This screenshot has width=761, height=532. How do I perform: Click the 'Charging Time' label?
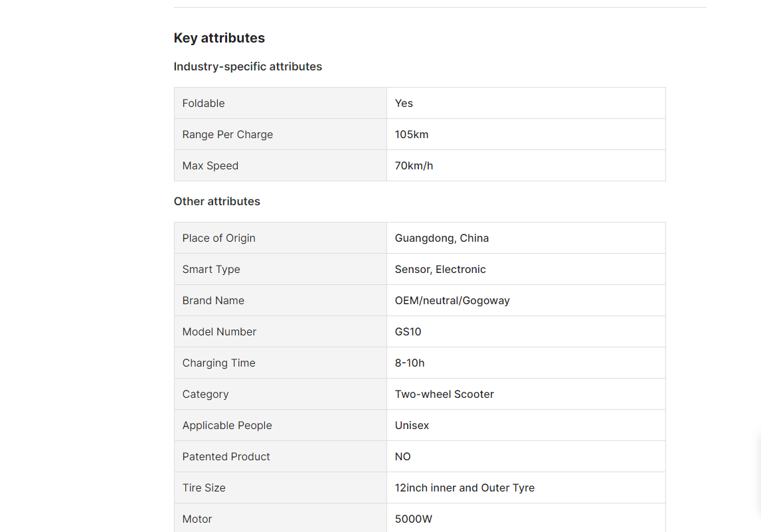219,363
